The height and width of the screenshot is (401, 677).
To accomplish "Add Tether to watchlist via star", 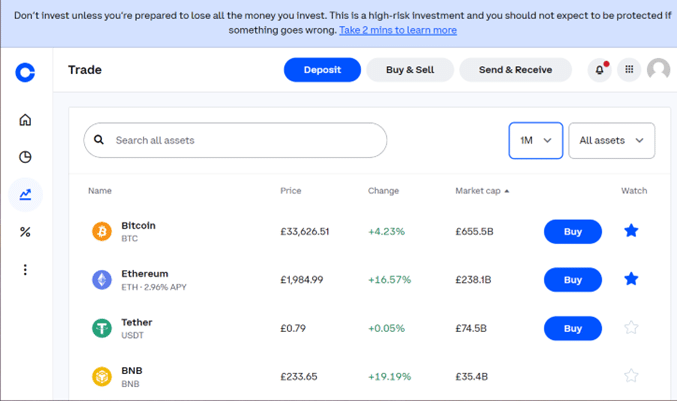I will (x=631, y=328).
